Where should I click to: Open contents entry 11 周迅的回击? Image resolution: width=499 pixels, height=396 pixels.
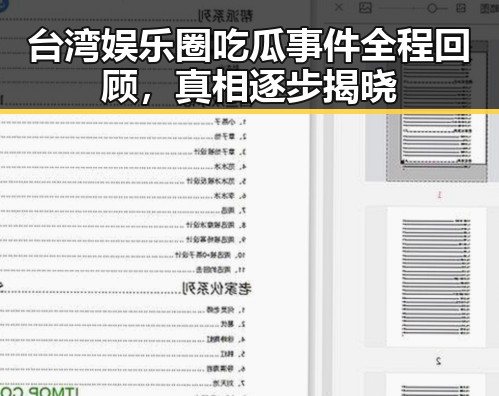click(x=221, y=269)
